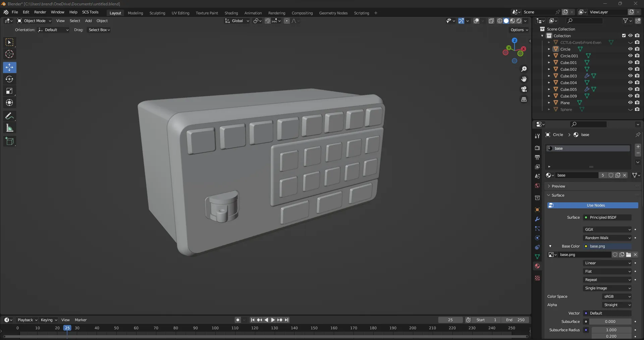Select the Scale tool

point(9,91)
